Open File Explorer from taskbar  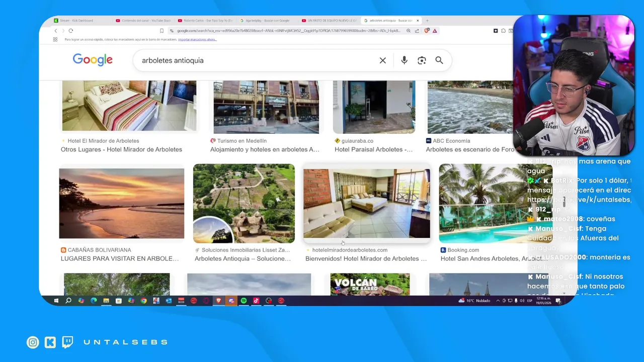click(x=106, y=301)
